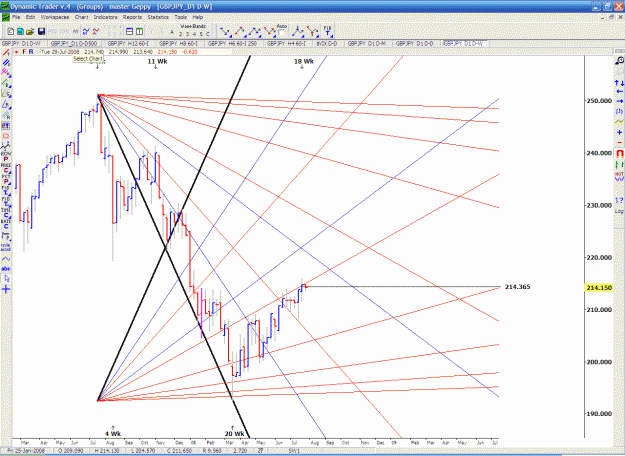This screenshot has width=625, height=456.
Task: Select Wave Bands number 3
Action: click(187, 34)
